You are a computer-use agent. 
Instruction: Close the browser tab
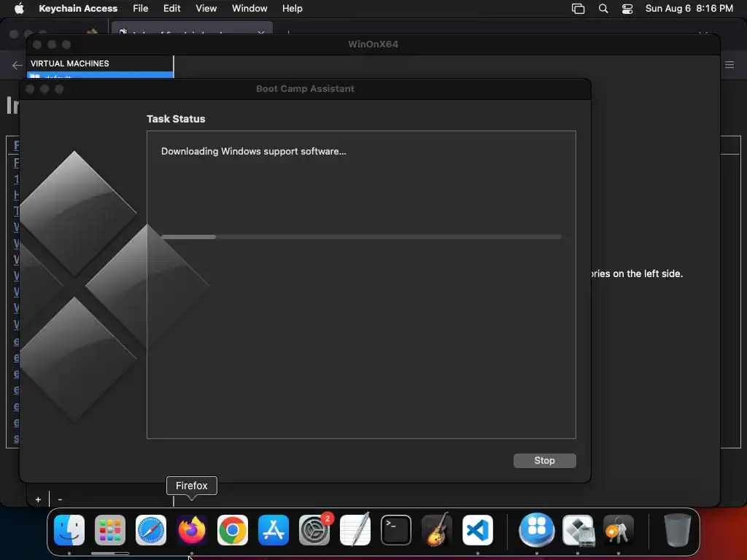tap(261, 33)
